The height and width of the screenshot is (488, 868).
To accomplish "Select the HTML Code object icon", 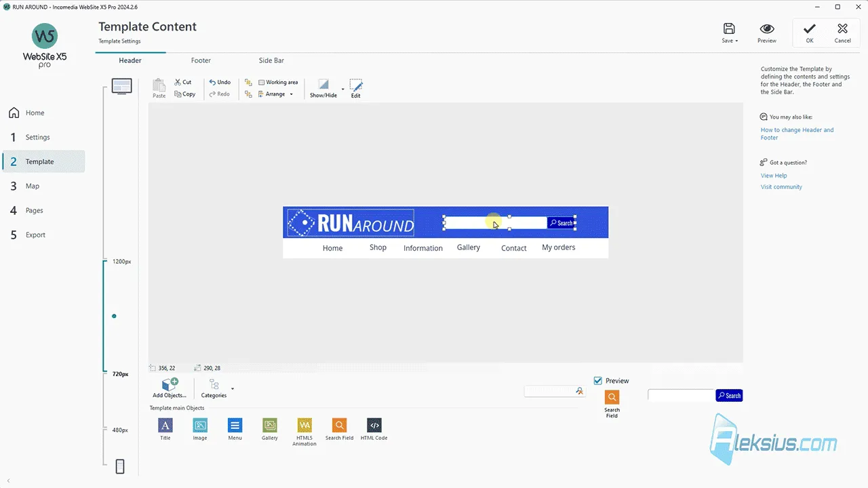I will pyautogui.click(x=374, y=425).
